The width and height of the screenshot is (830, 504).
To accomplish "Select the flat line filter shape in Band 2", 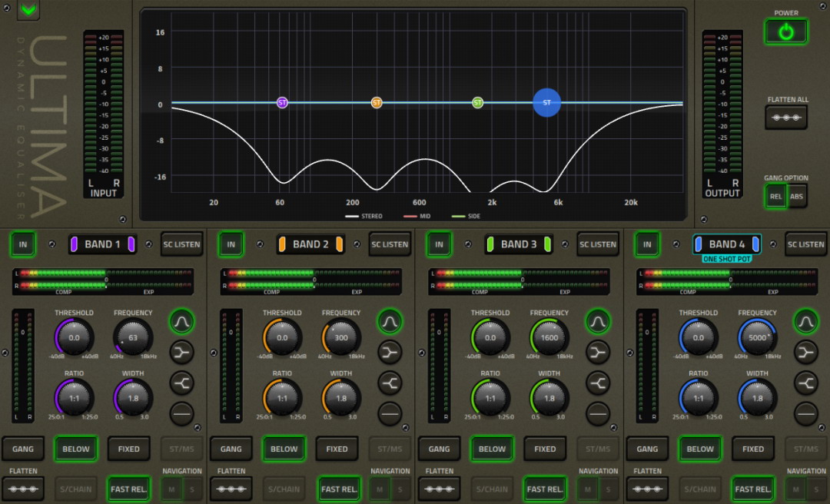I will (x=390, y=413).
